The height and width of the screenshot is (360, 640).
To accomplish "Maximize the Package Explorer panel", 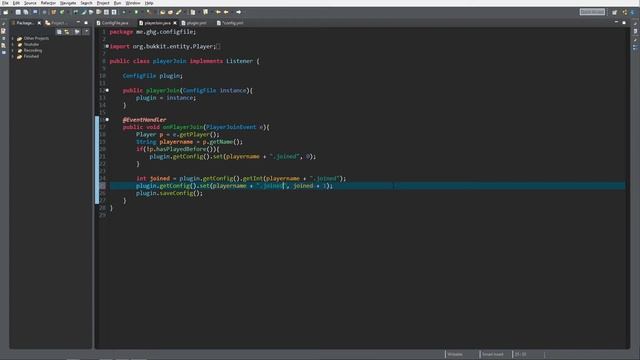I will [x=86, y=23].
